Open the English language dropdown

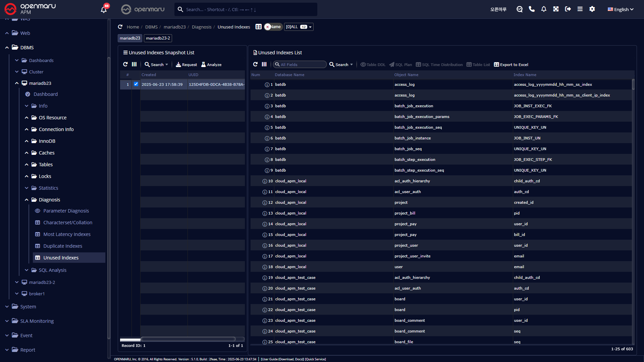(621, 9)
